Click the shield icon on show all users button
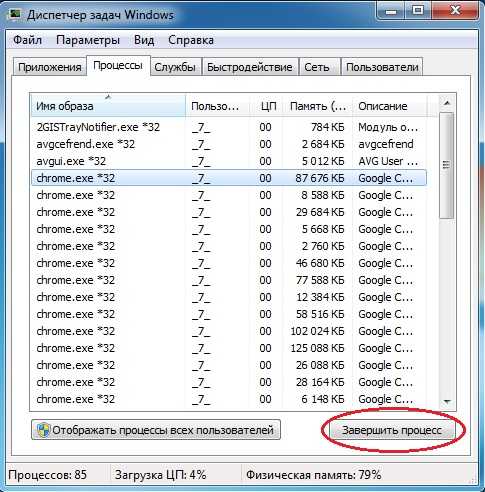 point(44,430)
